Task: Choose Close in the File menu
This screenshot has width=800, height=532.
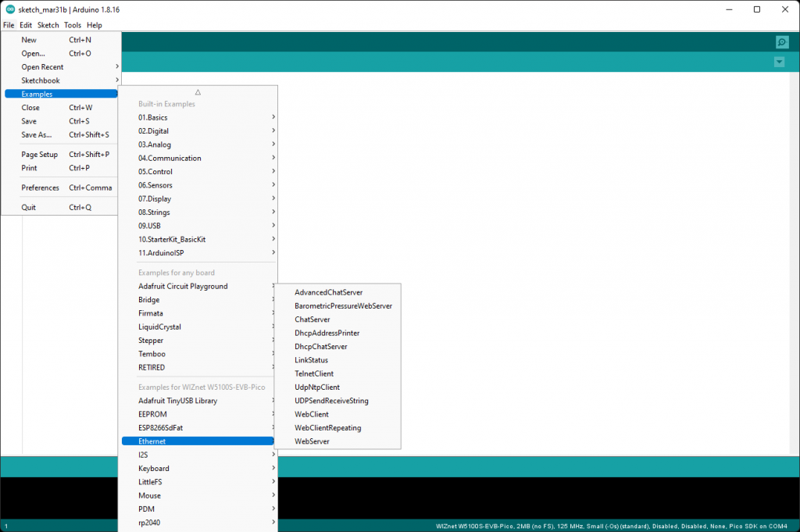Action: pyautogui.click(x=61, y=108)
